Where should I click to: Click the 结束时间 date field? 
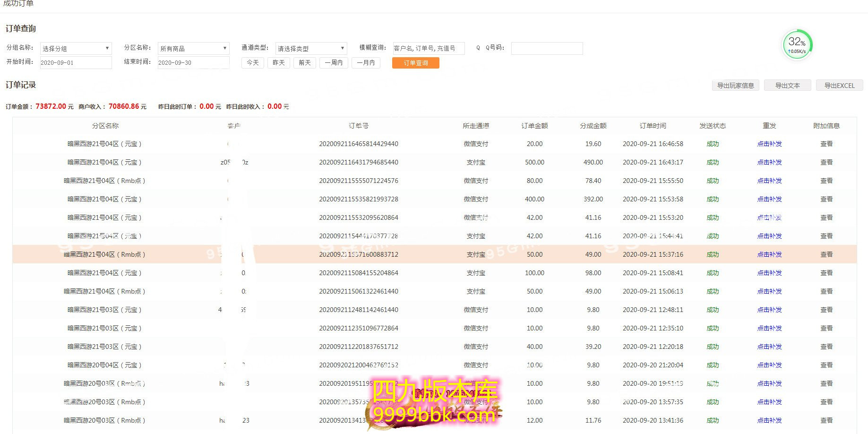point(193,62)
